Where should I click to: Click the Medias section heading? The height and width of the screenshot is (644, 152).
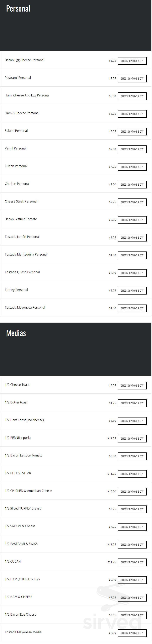point(16,333)
